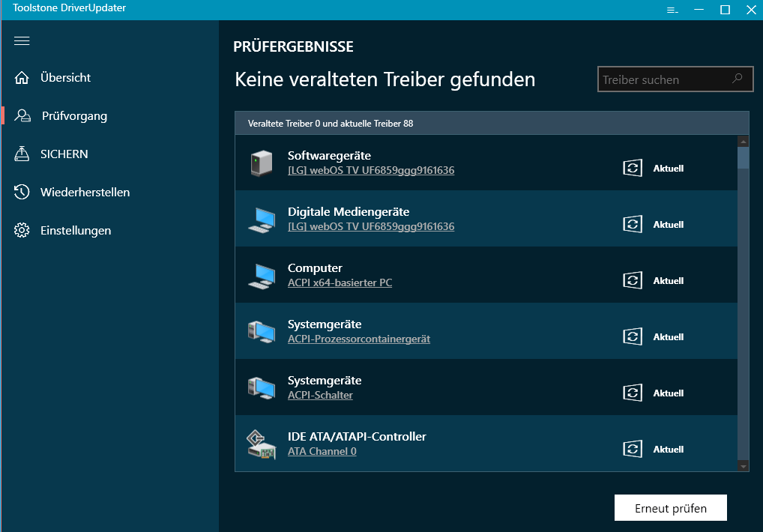The height and width of the screenshot is (532, 763).
Task: Click the feedback icon in the title bar
Action: [x=672, y=10]
